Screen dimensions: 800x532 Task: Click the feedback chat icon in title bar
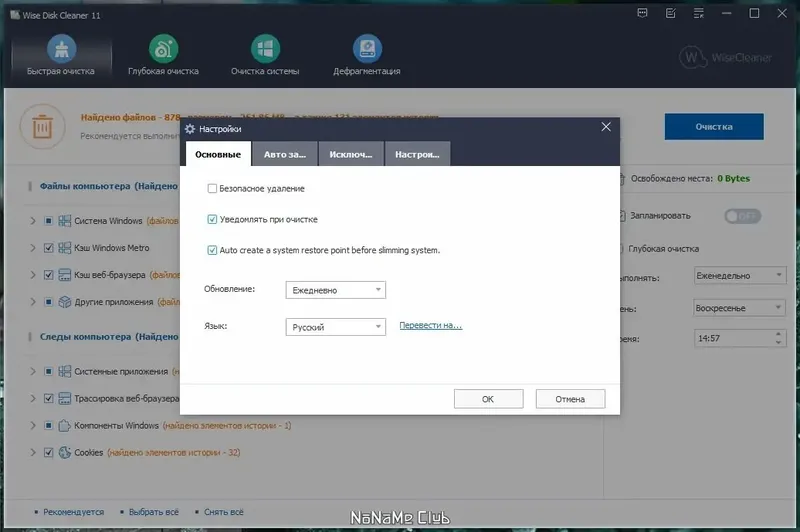click(x=642, y=13)
